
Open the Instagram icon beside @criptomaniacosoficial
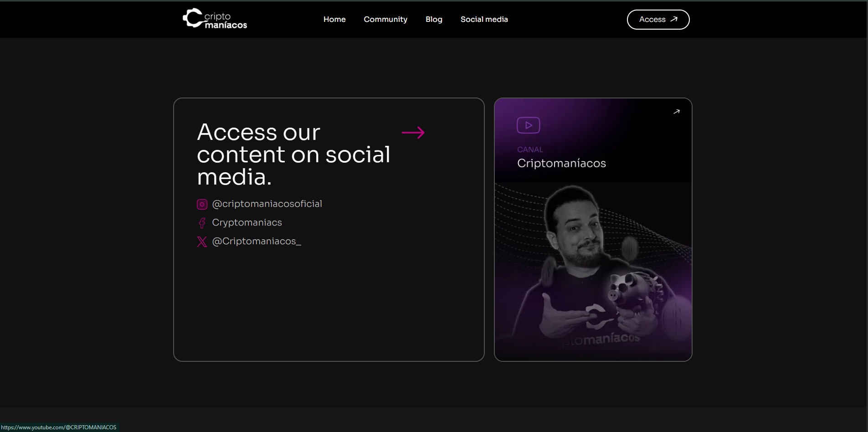[x=202, y=204]
